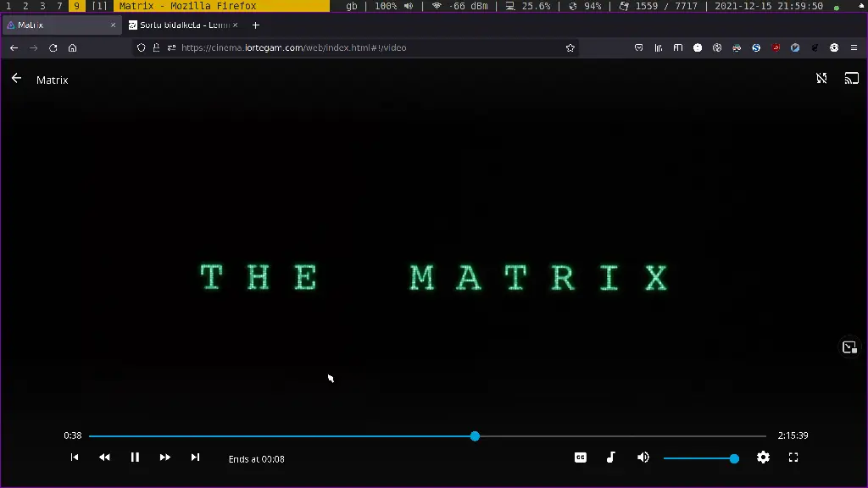This screenshot has width=868, height=488.
Task: Open the red shield extension icon
Action: coord(776,48)
